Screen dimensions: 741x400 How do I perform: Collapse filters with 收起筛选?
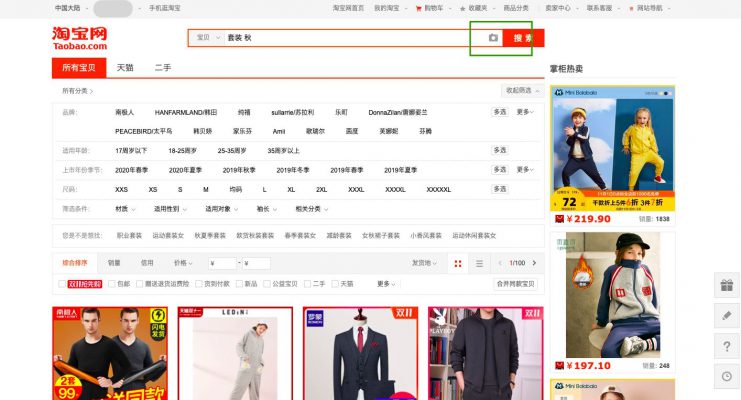coord(522,90)
